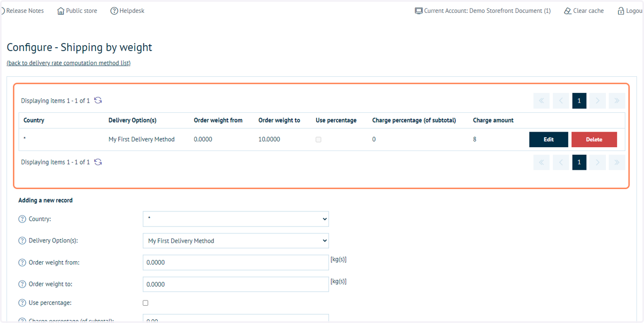Toggle Use percentage checkbox in grid row

318,140
